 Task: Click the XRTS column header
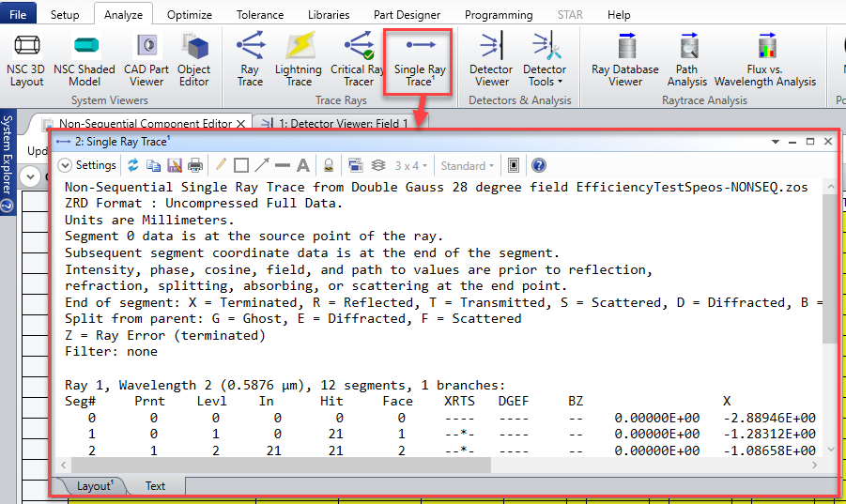coord(459,401)
